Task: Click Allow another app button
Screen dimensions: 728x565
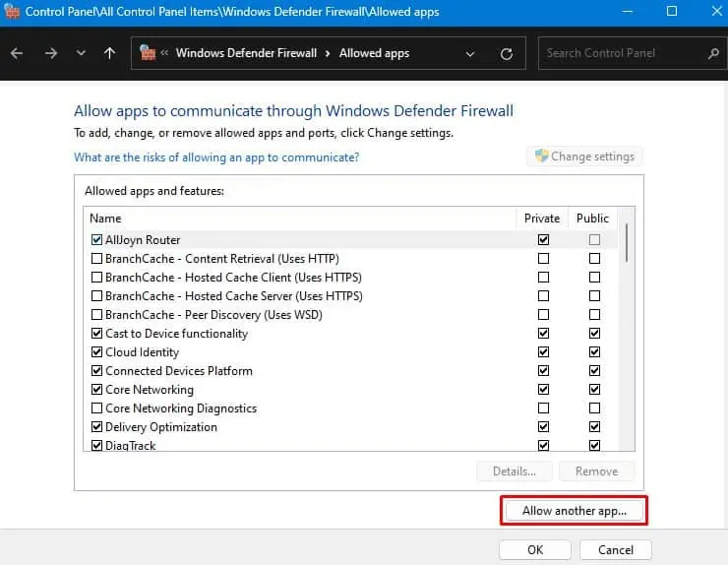Action: tap(575, 511)
